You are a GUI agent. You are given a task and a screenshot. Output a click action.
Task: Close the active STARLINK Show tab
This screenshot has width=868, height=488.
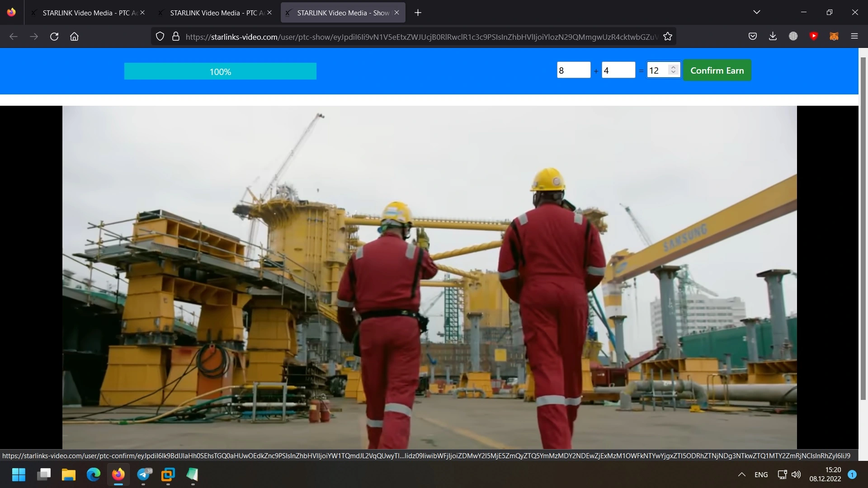tap(396, 13)
